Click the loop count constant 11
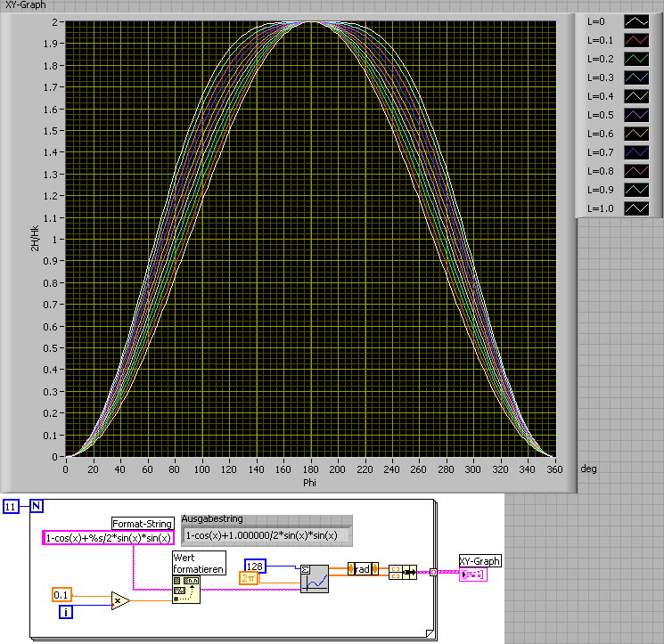The height and width of the screenshot is (644, 664). pos(11,507)
